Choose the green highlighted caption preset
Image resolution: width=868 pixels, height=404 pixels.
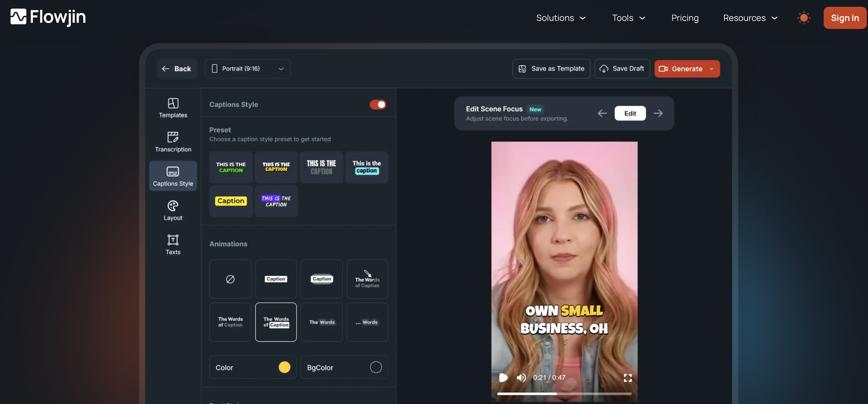pyautogui.click(x=231, y=167)
